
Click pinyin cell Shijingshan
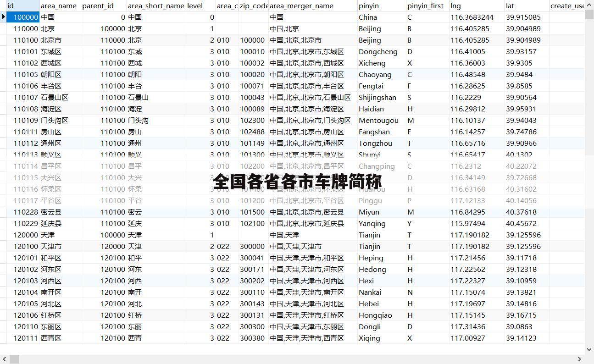[x=382, y=97]
